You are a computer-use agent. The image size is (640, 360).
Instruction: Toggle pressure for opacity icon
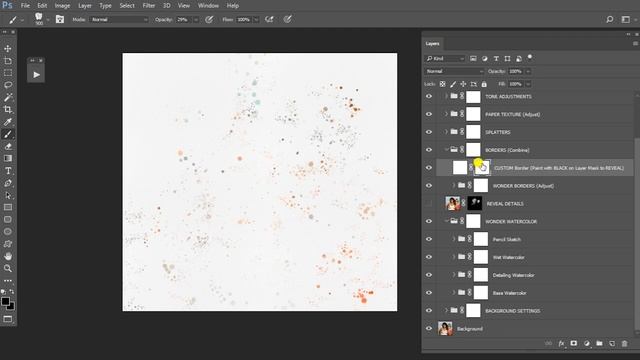pyautogui.click(x=209, y=19)
